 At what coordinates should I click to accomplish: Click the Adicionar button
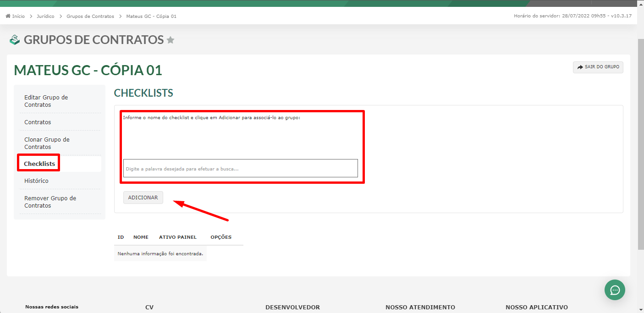(x=143, y=198)
